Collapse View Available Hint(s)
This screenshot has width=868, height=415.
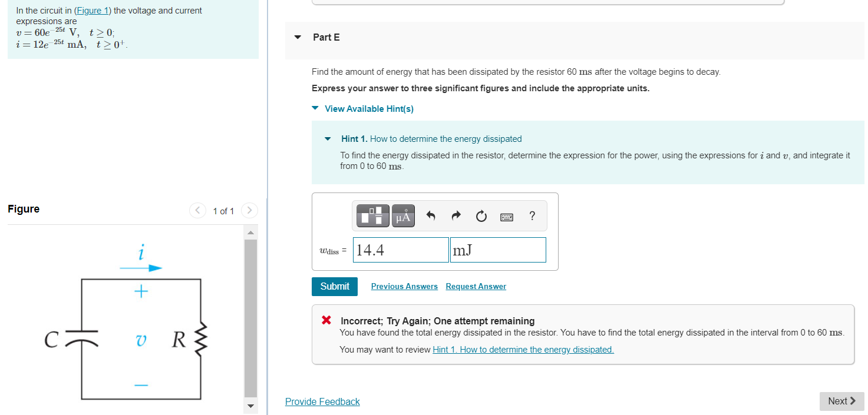(316, 108)
